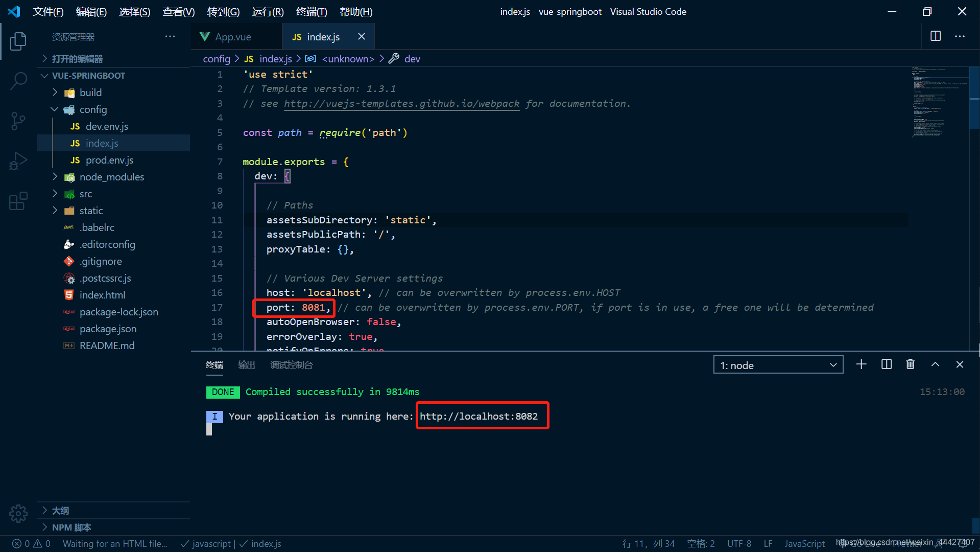Screen dimensions: 980x552
Task: Click the vuejs-templates webpack documentation link
Action: pyautogui.click(x=402, y=104)
